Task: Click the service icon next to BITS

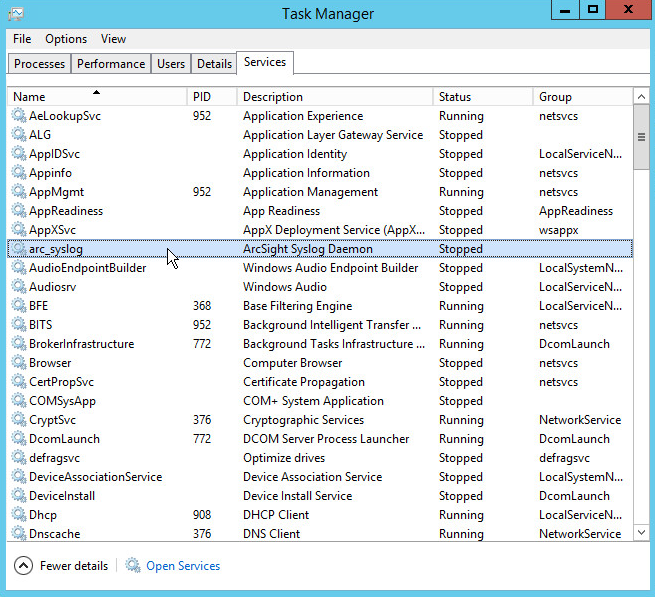Action: tap(19, 325)
